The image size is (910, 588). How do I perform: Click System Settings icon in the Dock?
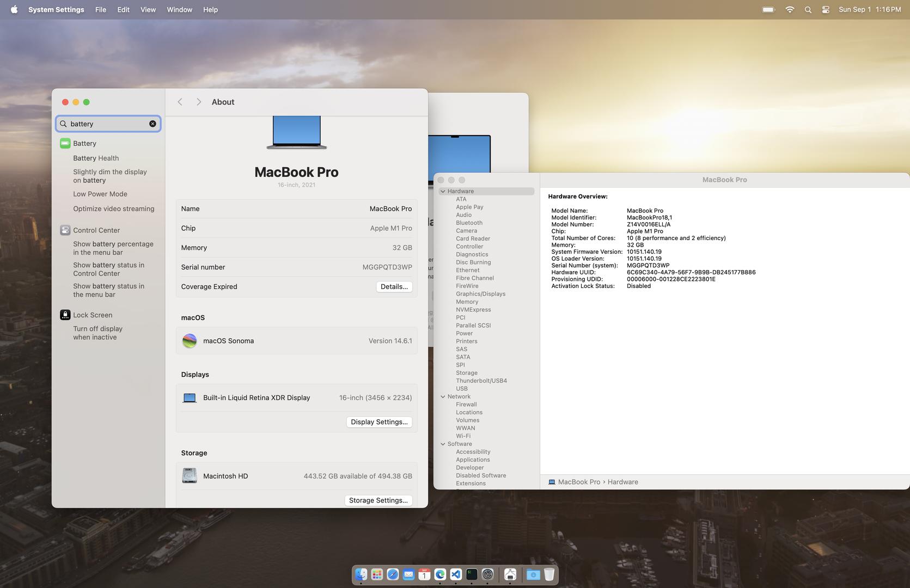point(488,574)
